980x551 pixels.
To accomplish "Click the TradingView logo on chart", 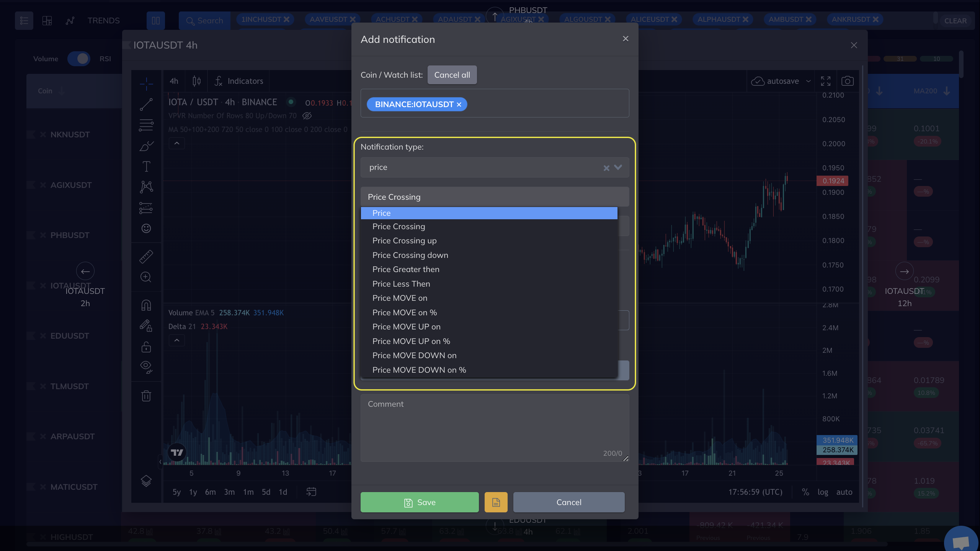I will point(177,453).
